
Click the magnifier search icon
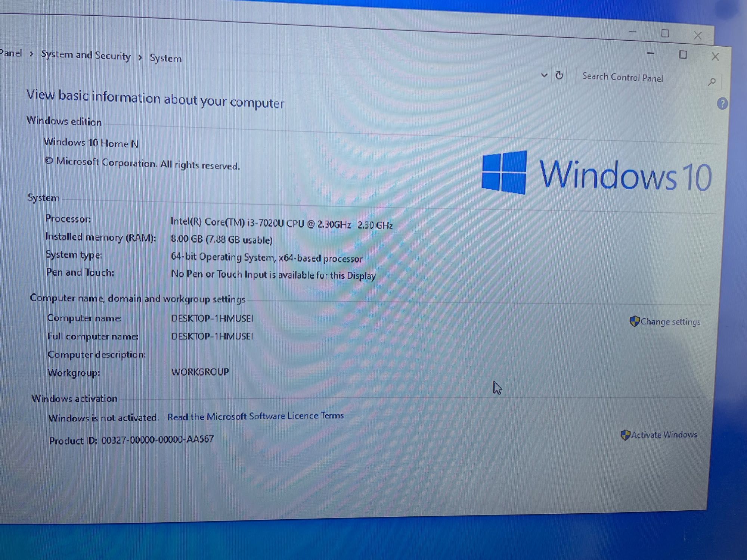point(712,82)
